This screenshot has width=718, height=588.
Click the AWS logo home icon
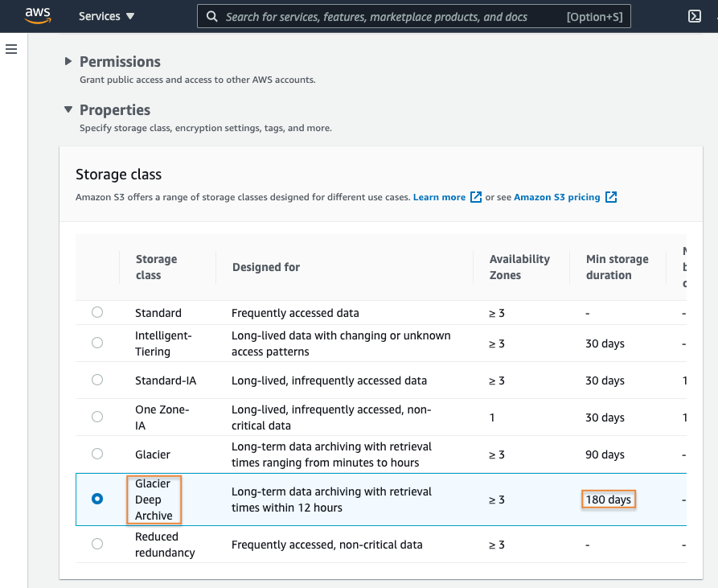pos(38,15)
